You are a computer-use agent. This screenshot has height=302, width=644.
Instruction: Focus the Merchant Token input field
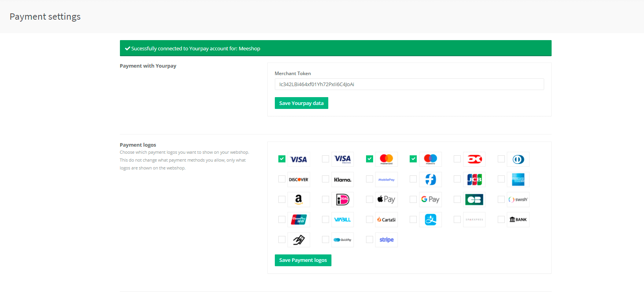click(x=409, y=84)
